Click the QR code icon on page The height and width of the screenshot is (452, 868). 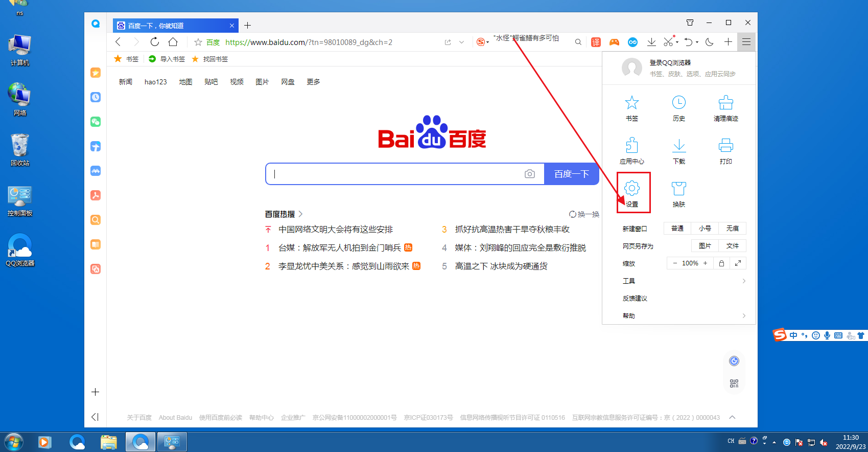[734, 383]
